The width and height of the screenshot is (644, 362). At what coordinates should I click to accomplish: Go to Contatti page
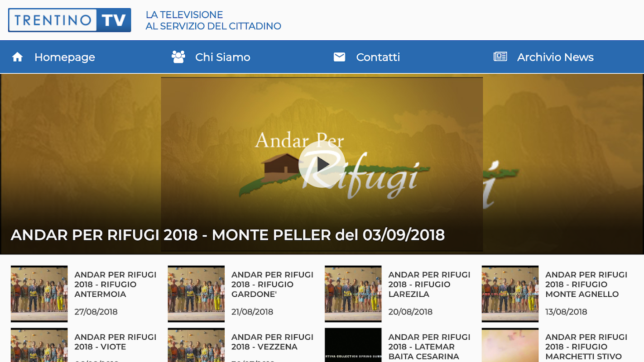pyautogui.click(x=378, y=57)
